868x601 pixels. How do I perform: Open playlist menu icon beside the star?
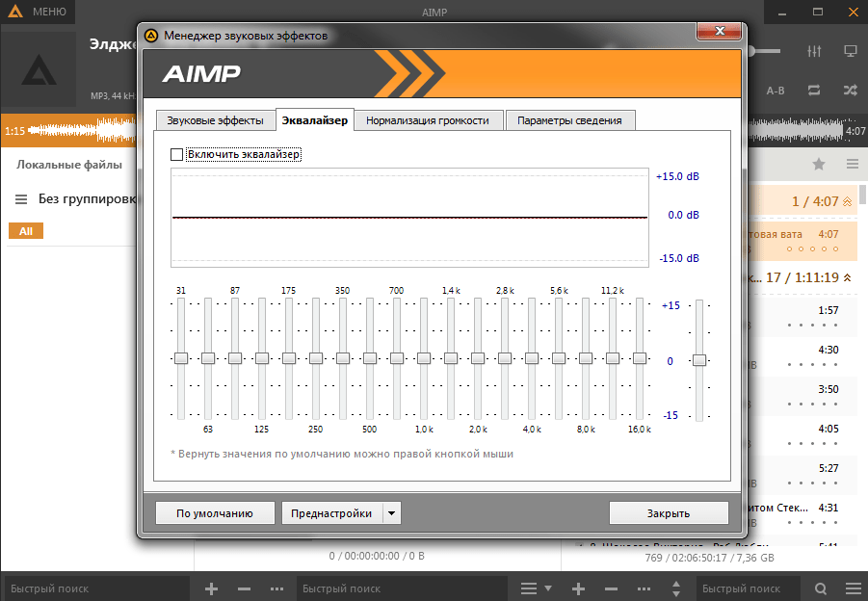point(853,164)
